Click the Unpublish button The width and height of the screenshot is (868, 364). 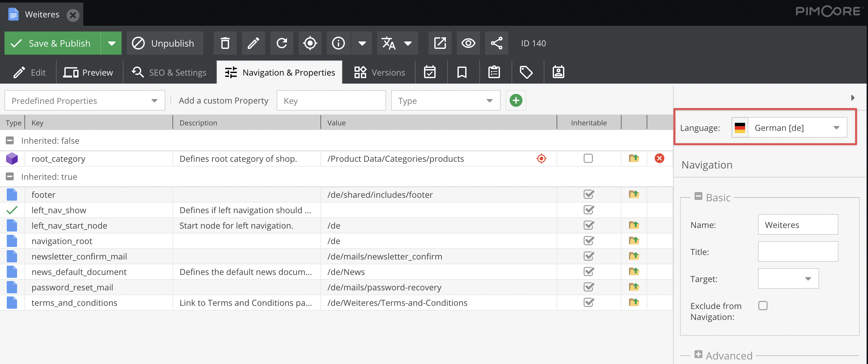click(164, 43)
